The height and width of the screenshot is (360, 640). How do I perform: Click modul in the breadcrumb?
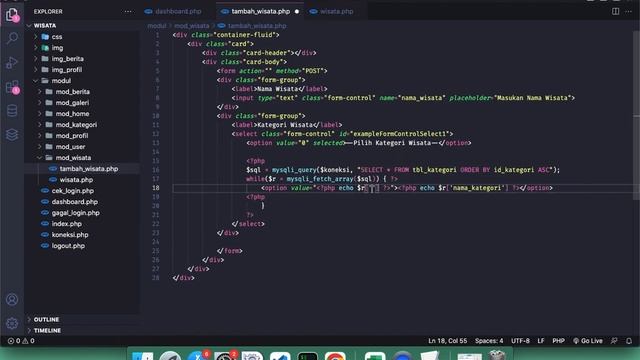(157, 26)
